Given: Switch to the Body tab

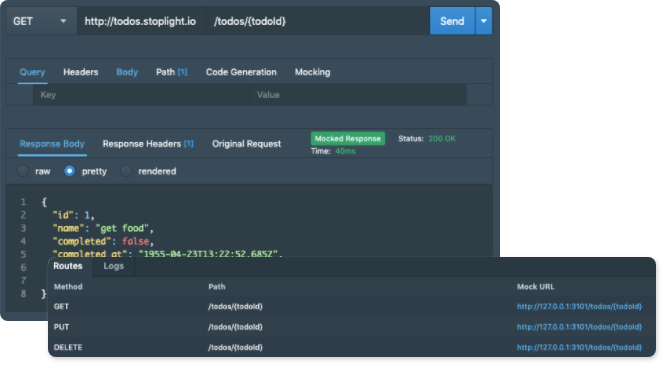Looking at the screenshot, I should [127, 72].
